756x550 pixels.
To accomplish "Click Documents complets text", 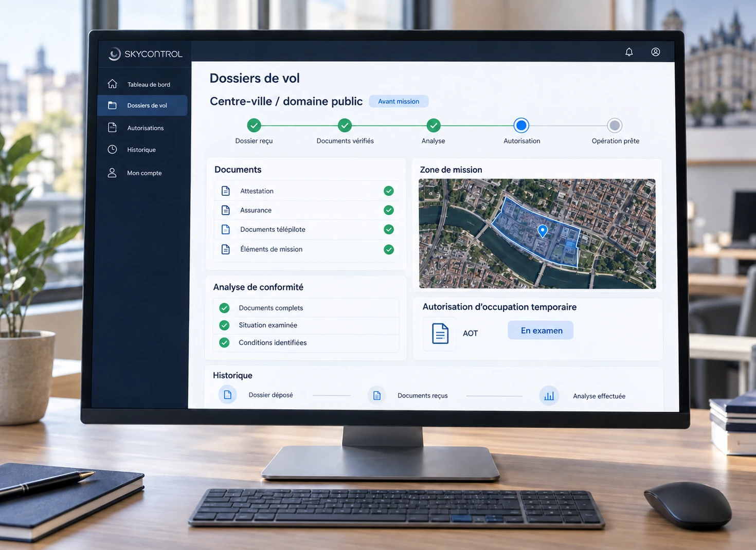I will pyautogui.click(x=271, y=308).
